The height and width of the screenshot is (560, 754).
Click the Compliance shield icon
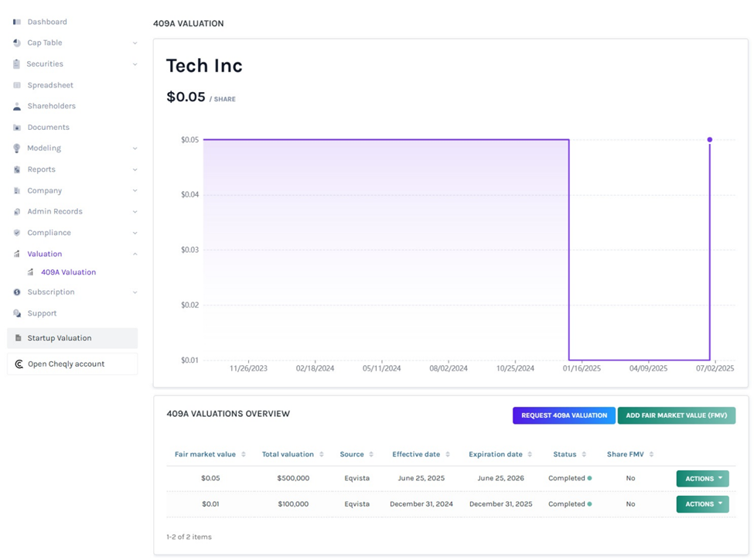click(17, 233)
